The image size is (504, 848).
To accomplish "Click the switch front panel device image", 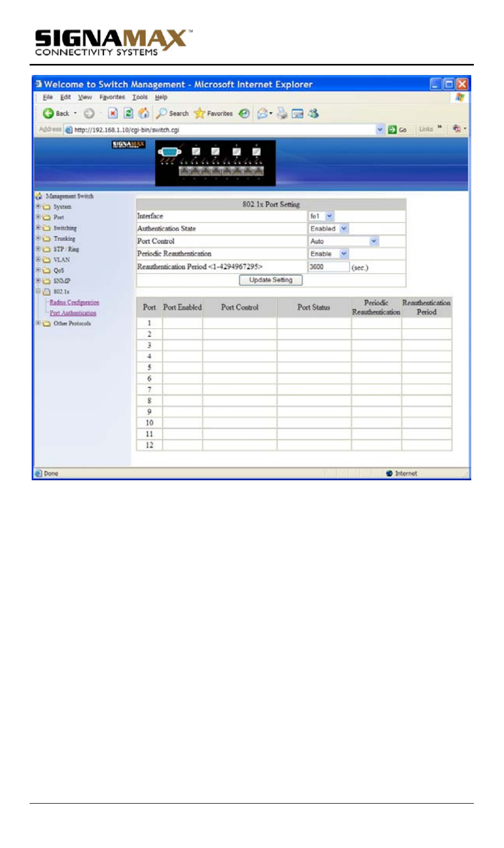I will coord(216,163).
